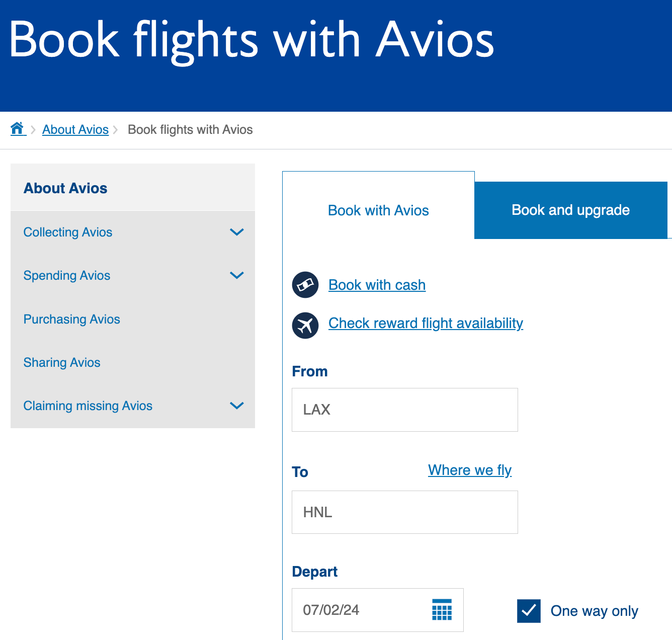This screenshot has width=672, height=640.
Task: Open the calendar icon for Depart date
Action: 441,610
